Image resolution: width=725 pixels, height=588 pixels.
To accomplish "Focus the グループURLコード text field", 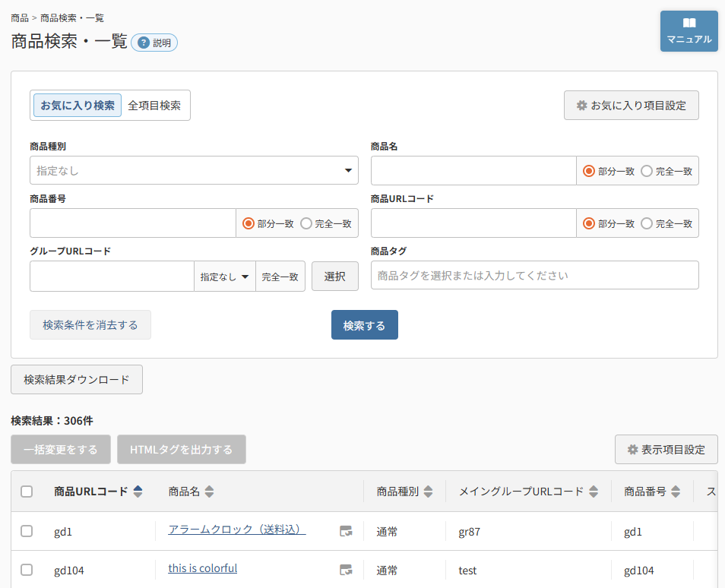I will (x=112, y=277).
